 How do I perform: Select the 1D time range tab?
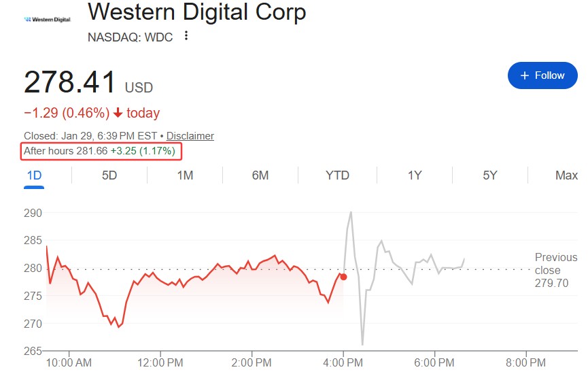[x=34, y=175]
